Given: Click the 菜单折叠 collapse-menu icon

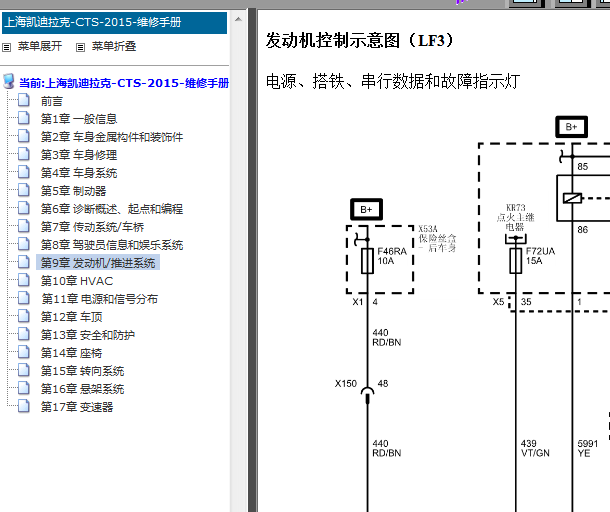Looking at the screenshot, I should point(80,47).
